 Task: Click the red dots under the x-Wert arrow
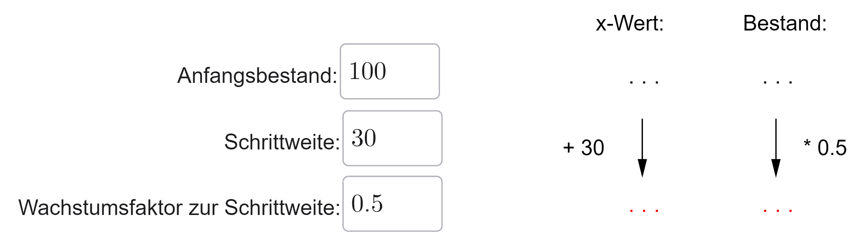[x=644, y=210]
